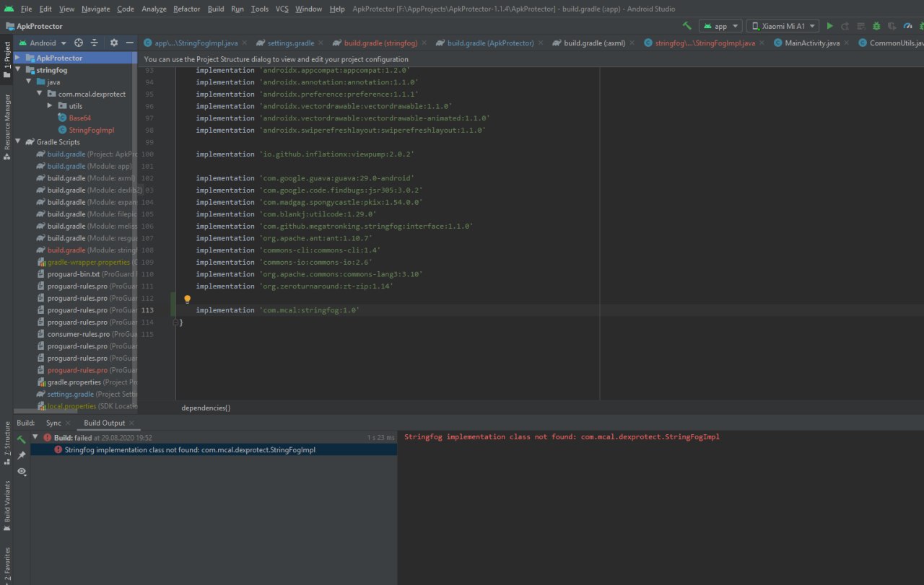Viewport: 924px width, 585px height.
Task: Click the Android Studio logo icon
Action: pos(9,9)
